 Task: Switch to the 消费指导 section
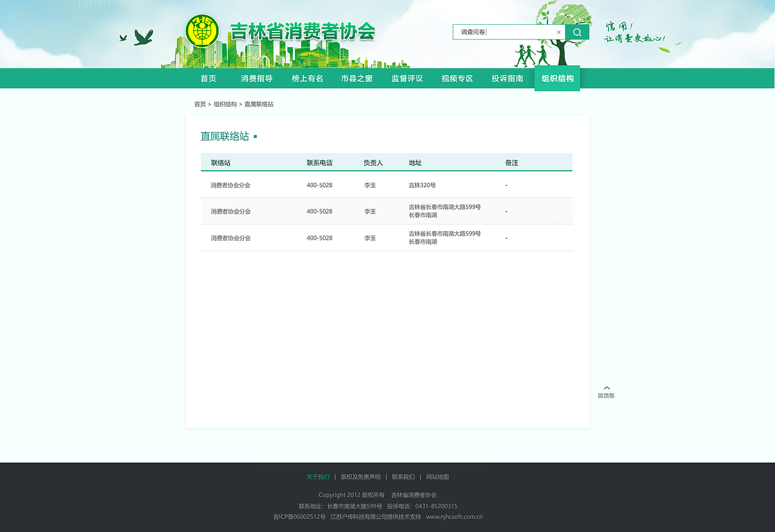tap(256, 78)
